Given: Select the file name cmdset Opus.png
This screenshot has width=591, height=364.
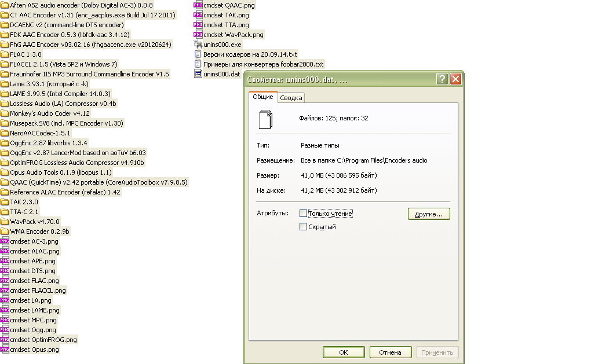Looking at the screenshot, I should [34, 350].
